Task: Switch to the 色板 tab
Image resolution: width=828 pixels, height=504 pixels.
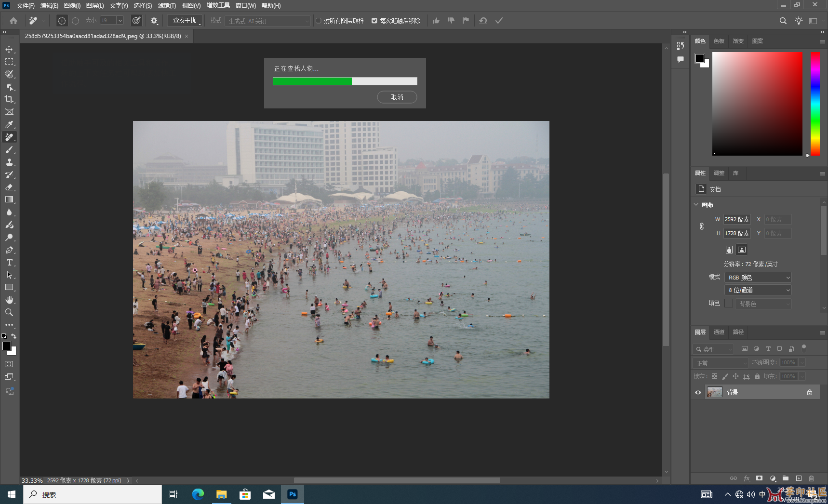Action: click(x=719, y=41)
